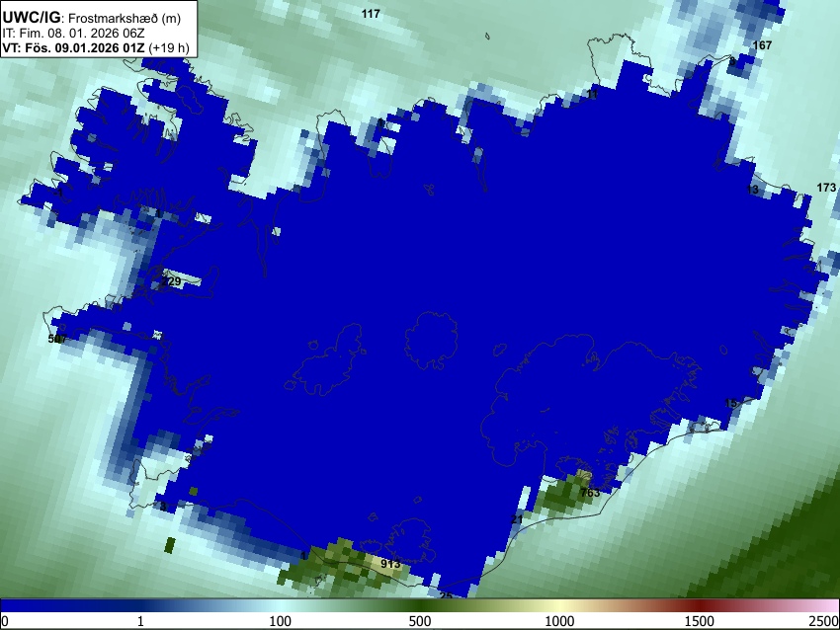Click the map value "11" on the north coast
Viewport: 840px width, 630px height.
[592, 94]
